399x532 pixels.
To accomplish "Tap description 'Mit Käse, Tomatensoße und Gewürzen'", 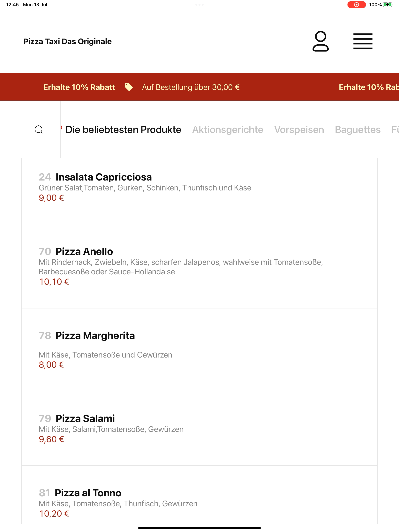I will coord(105,355).
